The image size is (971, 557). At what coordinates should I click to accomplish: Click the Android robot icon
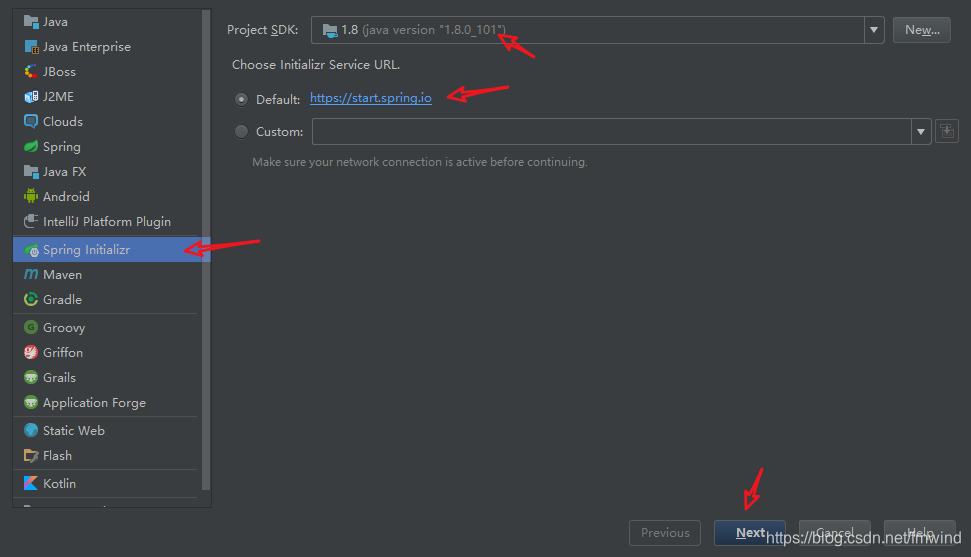pos(31,196)
